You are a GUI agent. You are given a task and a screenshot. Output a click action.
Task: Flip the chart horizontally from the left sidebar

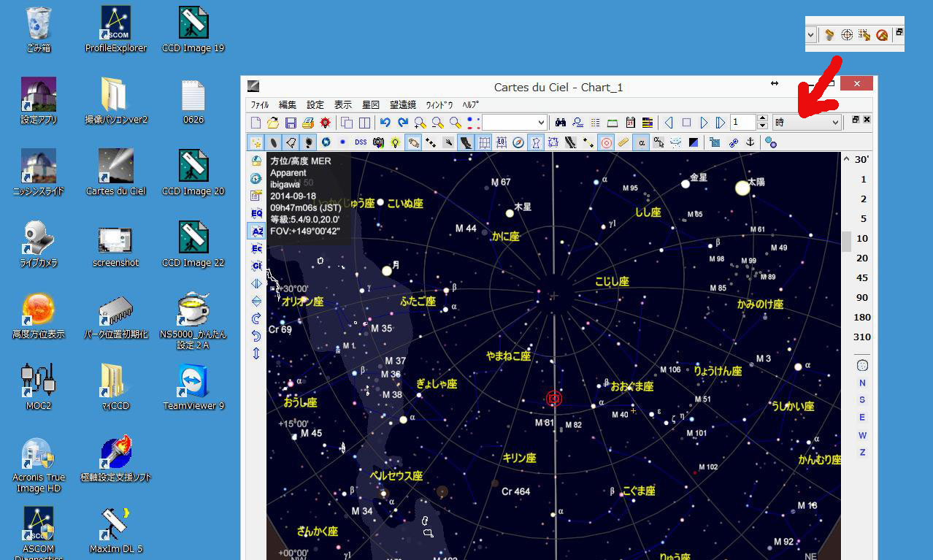[x=256, y=283]
